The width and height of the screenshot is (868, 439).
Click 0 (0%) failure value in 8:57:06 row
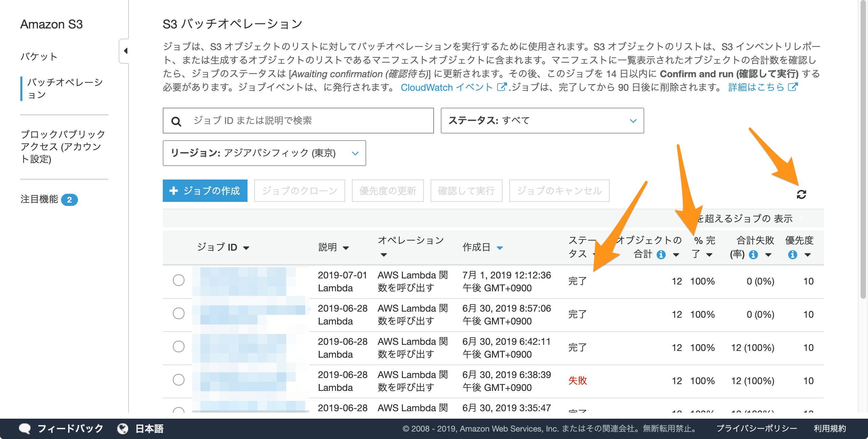pos(760,314)
